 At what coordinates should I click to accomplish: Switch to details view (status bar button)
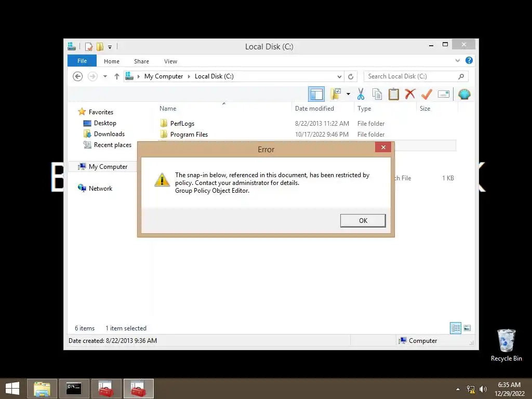coord(455,328)
